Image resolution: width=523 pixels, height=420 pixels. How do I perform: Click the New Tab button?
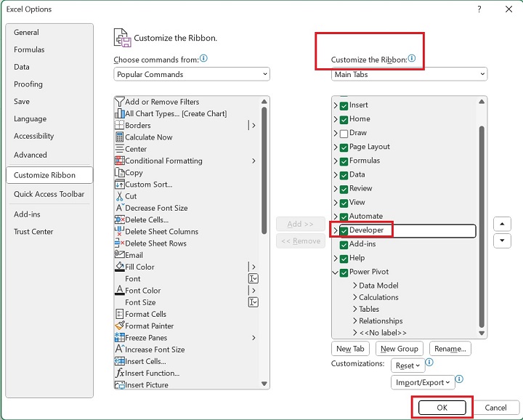pos(350,349)
